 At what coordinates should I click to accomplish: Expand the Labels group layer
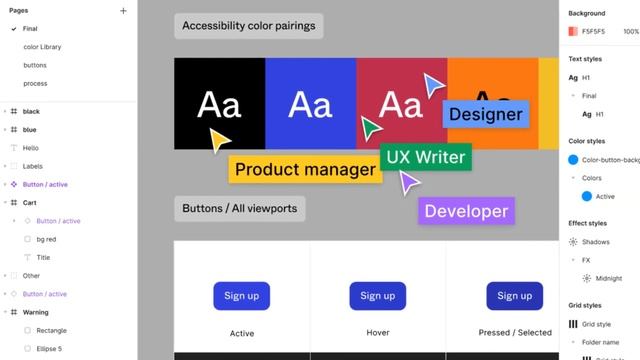pyautogui.click(x=5, y=166)
